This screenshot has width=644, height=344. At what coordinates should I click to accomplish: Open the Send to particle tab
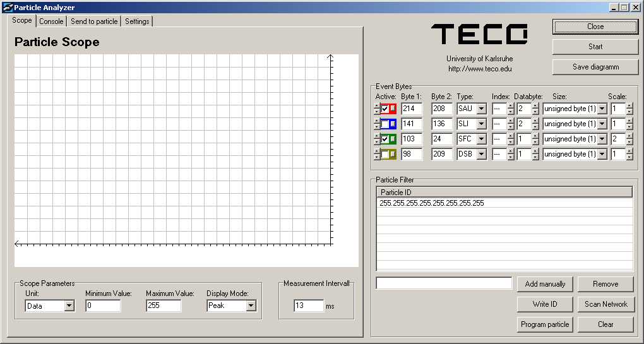[94, 21]
